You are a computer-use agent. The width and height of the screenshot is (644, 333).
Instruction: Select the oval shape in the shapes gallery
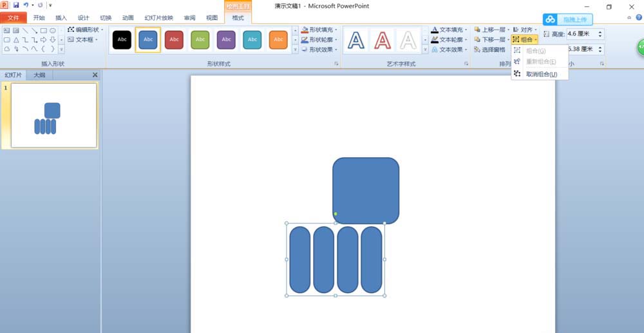(x=53, y=30)
